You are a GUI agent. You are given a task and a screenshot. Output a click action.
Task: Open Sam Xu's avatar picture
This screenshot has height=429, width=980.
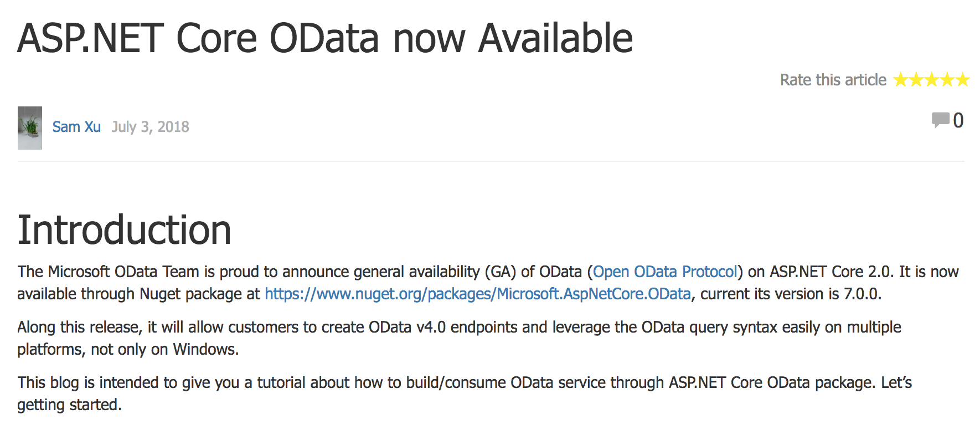30,128
